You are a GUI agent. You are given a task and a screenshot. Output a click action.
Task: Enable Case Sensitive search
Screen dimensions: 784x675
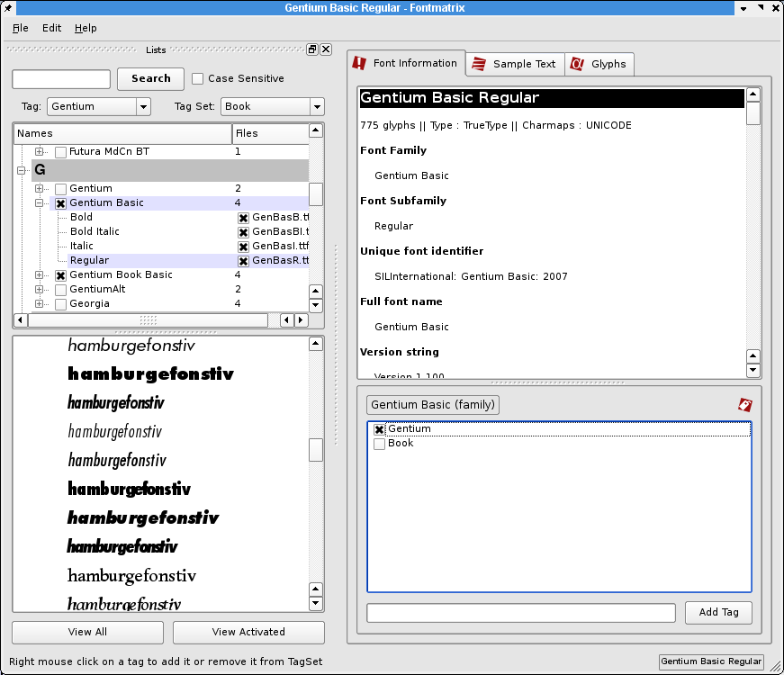pos(197,79)
